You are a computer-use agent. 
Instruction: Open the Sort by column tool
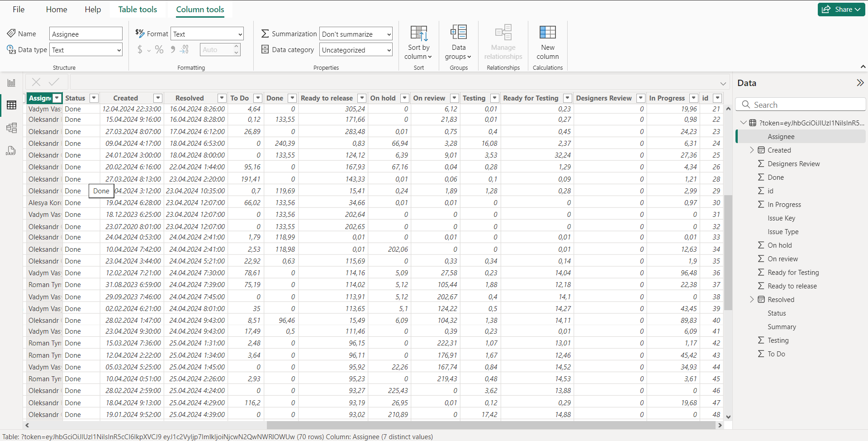[418, 43]
